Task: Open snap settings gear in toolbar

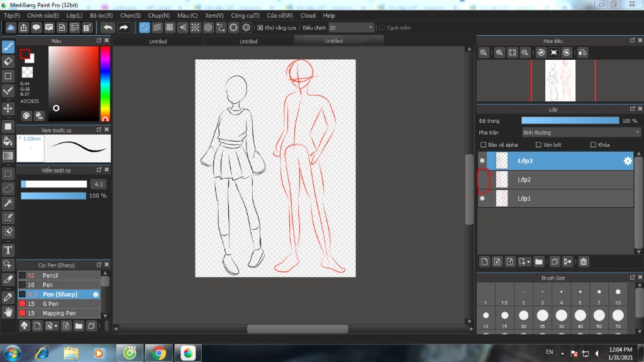Action: 247,28
